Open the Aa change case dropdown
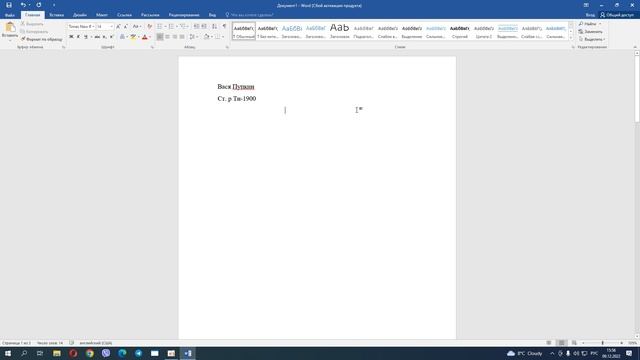Image resolution: width=640 pixels, height=360 pixels. [137, 27]
